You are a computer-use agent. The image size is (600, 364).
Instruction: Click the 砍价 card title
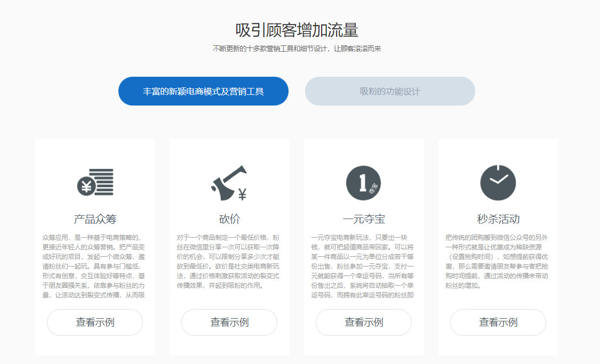[229, 219]
